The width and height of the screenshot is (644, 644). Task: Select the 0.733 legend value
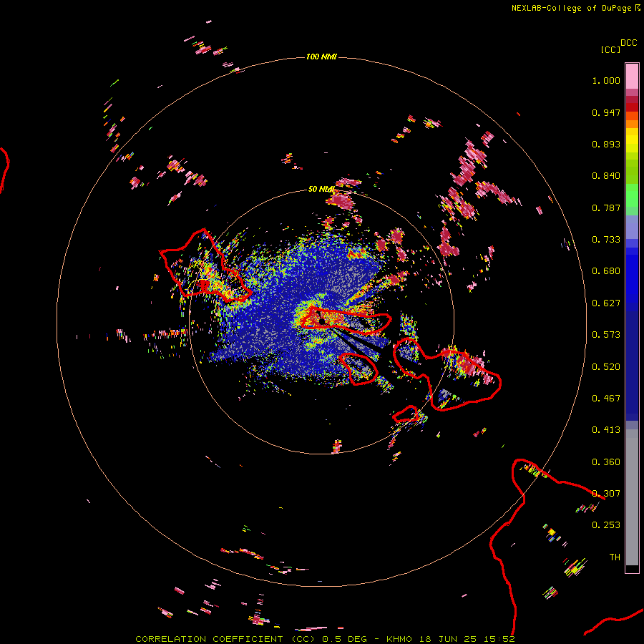point(606,240)
